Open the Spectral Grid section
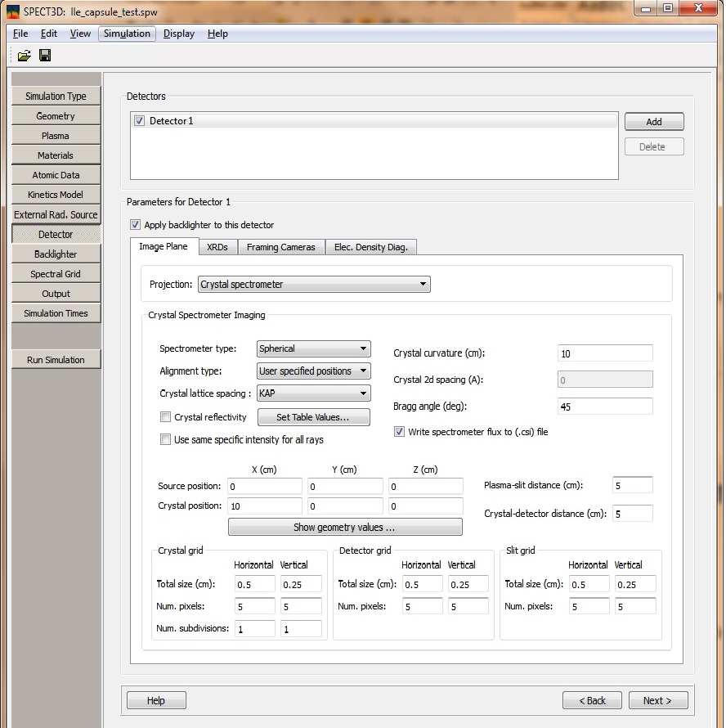The image size is (726, 728). pos(56,274)
